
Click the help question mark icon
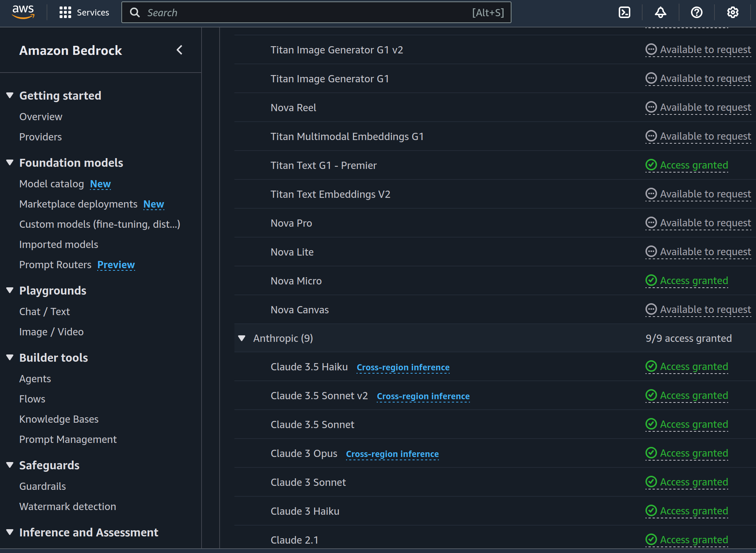point(698,12)
